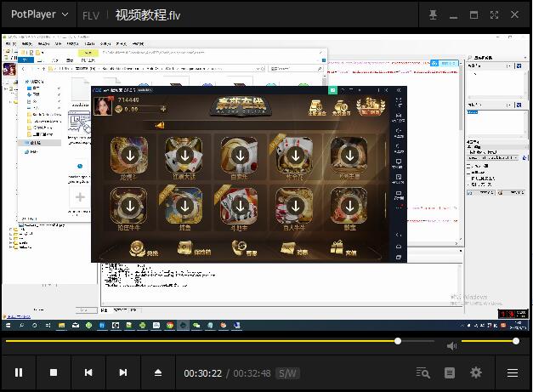Image resolution: width=533 pixels, height=392 pixels.
Task: Download the 炸金花 game tile
Action: 295,156
